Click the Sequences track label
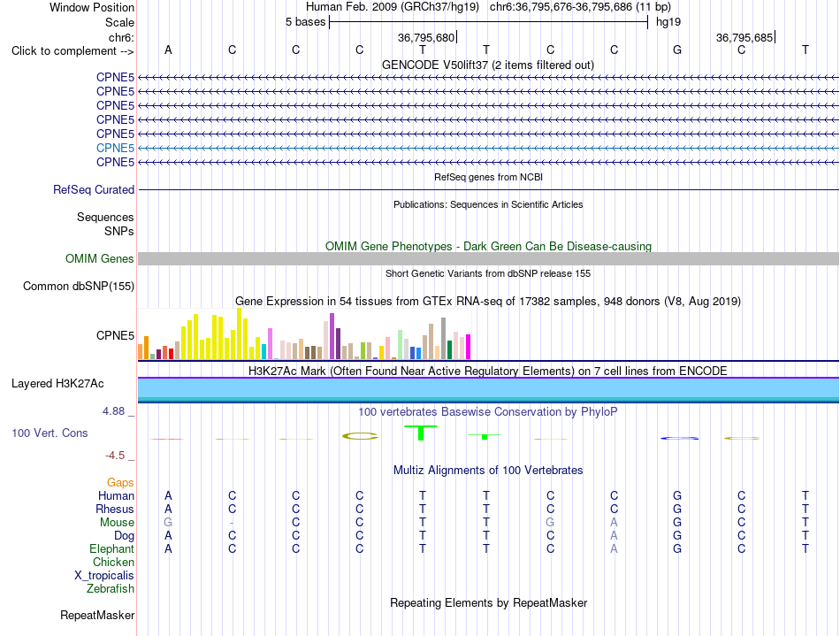The height and width of the screenshot is (636, 840). [x=105, y=217]
